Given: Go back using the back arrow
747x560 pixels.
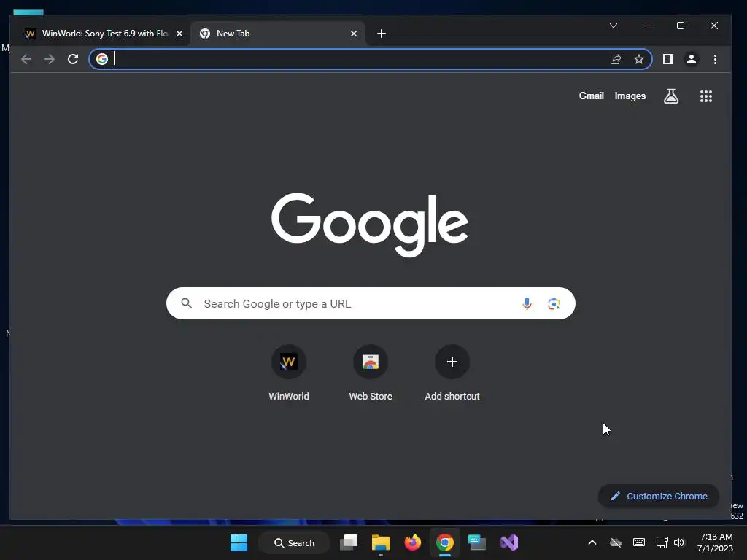Looking at the screenshot, I should [x=26, y=59].
